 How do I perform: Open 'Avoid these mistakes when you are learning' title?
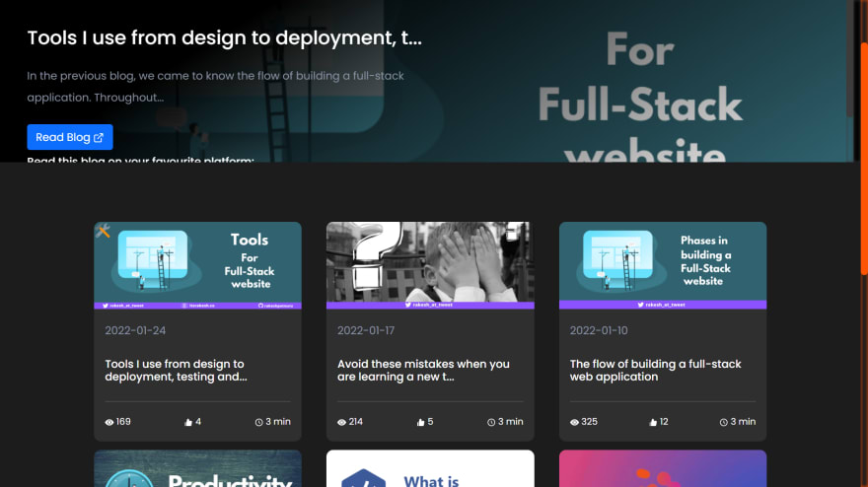[423, 371]
